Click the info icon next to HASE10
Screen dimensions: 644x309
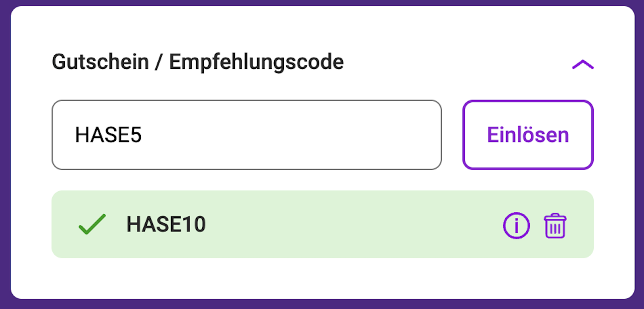click(516, 226)
